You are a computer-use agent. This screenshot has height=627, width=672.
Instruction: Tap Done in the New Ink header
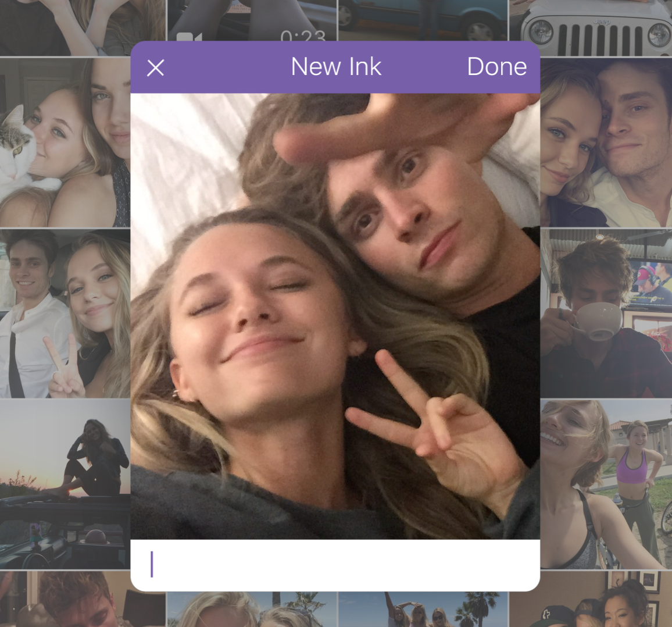pos(496,67)
